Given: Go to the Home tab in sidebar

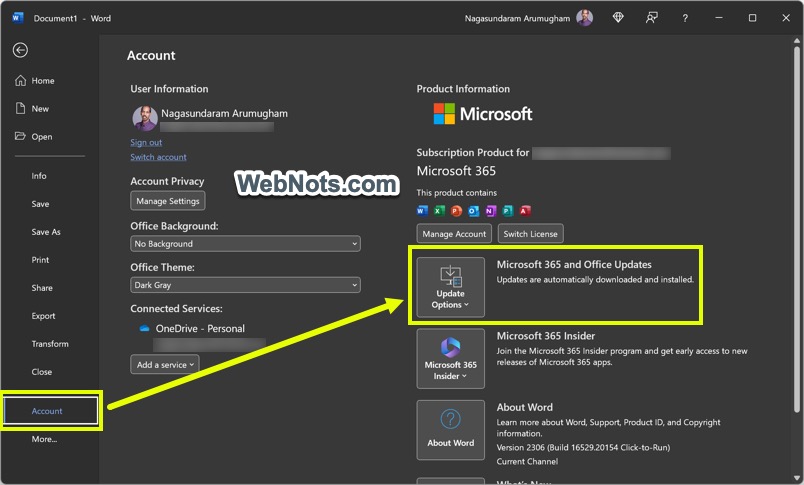Looking at the screenshot, I should click(43, 81).
